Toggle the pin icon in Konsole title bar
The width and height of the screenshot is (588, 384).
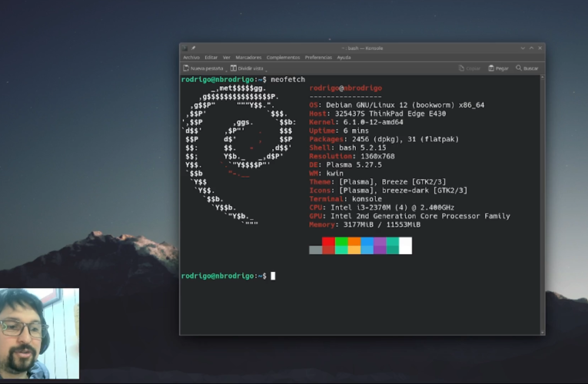click(x=193, y=48)
